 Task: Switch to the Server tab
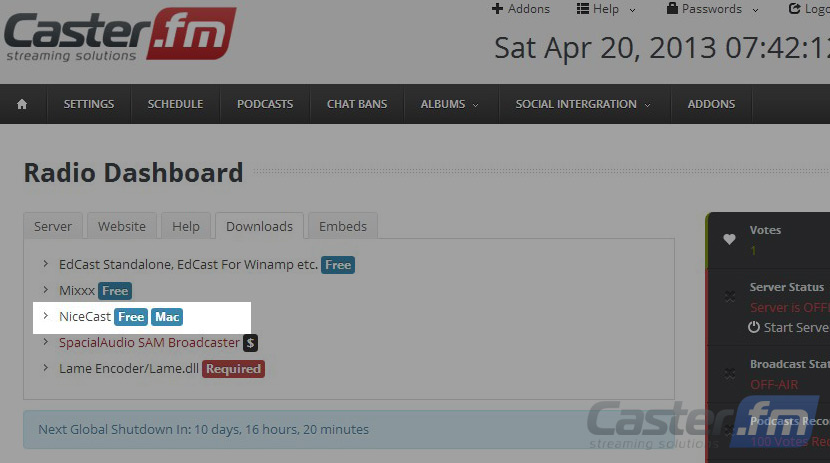[53, 226]
